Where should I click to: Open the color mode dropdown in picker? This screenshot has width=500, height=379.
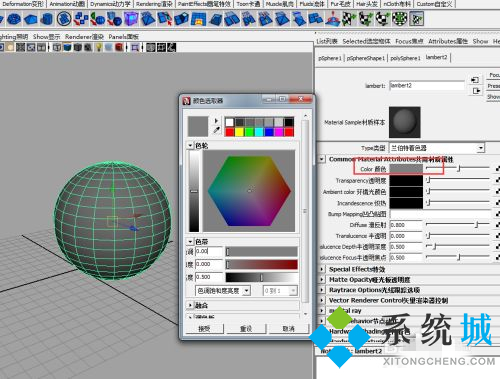(223, 291)
